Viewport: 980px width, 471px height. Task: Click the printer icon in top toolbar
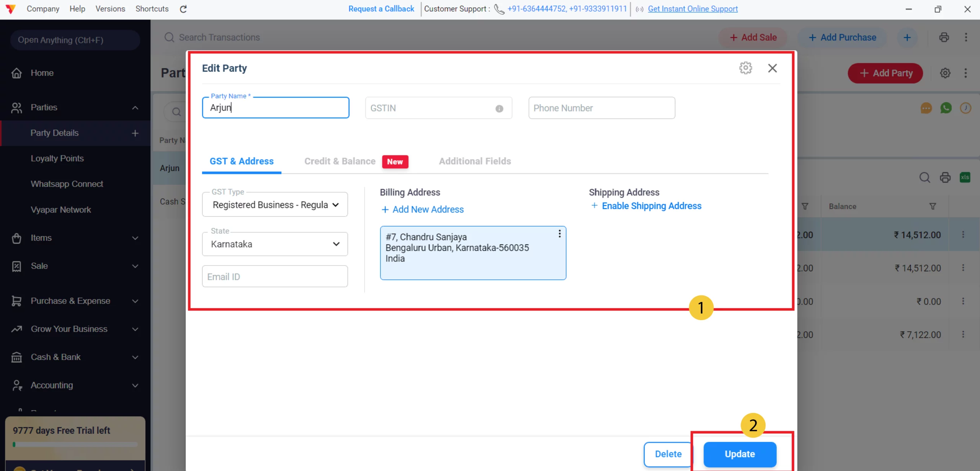coord(944,38)
